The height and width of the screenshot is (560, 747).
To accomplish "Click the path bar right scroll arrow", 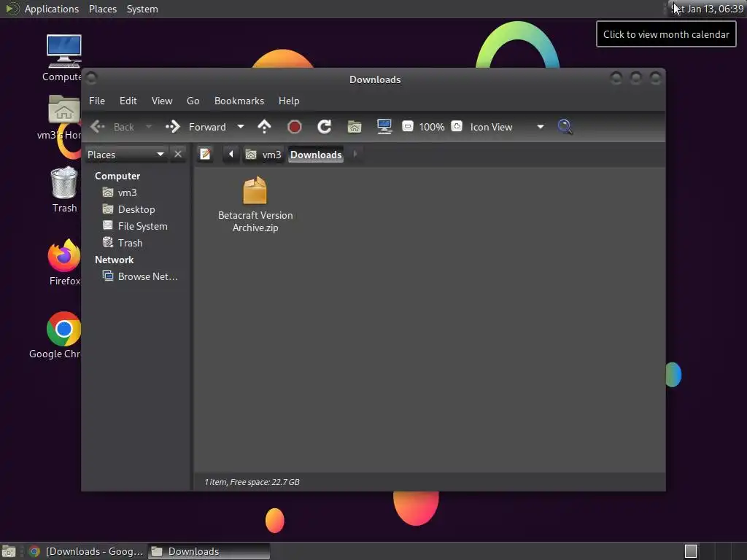I will (355, 155).
